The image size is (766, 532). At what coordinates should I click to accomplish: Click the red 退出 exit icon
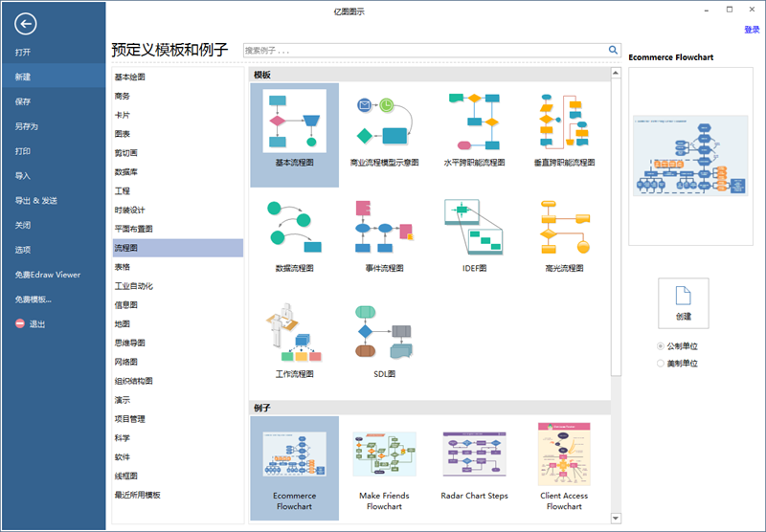(x=20, y=323)
